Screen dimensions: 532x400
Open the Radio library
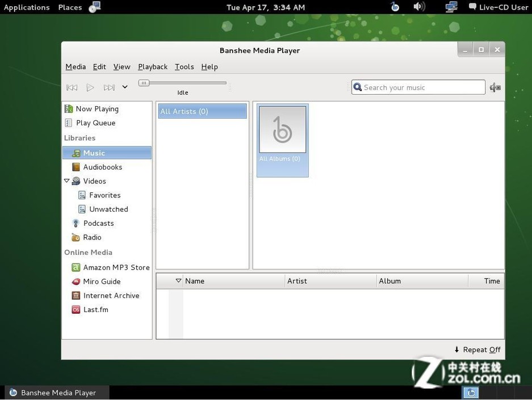[92, 238]
